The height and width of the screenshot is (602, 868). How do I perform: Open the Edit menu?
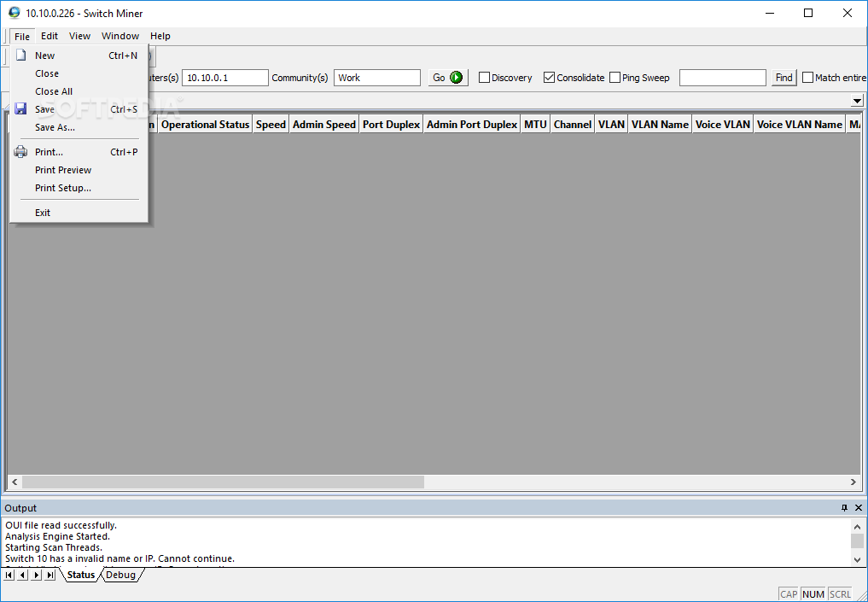(x=50, y=36)
